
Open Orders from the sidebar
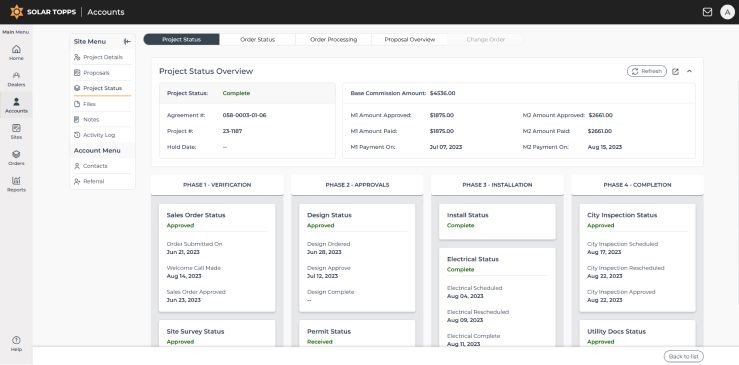point(16,158)
